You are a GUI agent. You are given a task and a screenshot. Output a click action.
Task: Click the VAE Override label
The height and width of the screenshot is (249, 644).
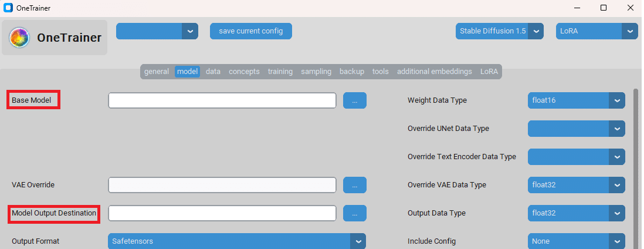(x=33, y=185)
